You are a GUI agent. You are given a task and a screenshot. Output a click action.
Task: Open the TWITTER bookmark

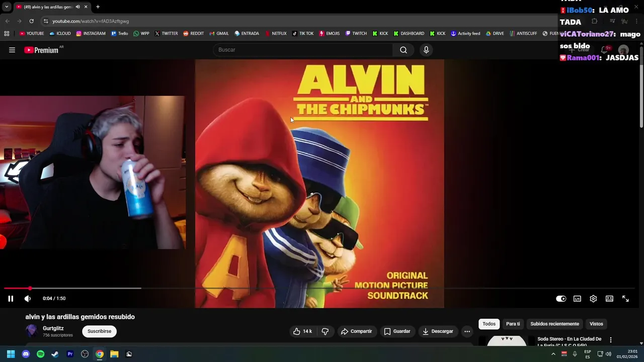(x=166, y=33)
